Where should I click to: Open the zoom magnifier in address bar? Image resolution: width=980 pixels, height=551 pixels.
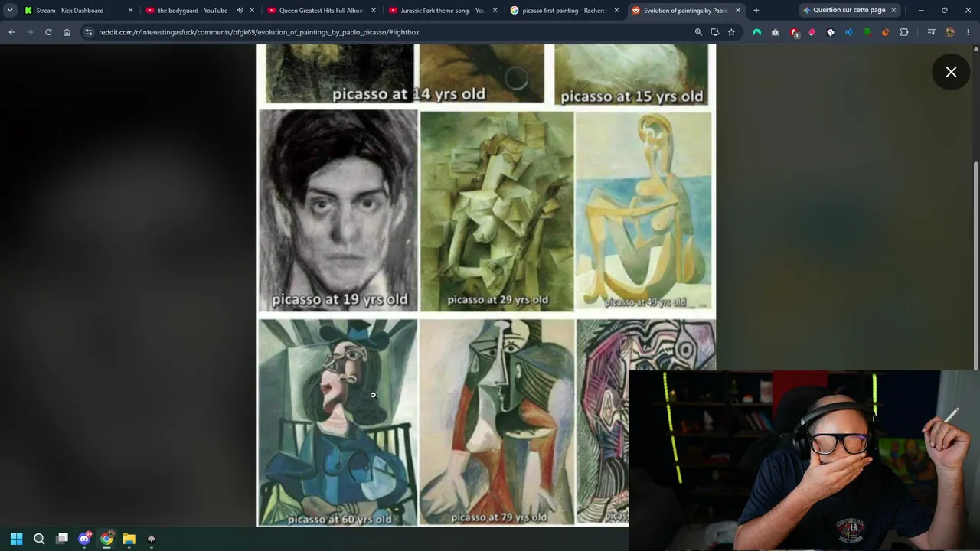(698, 32)
